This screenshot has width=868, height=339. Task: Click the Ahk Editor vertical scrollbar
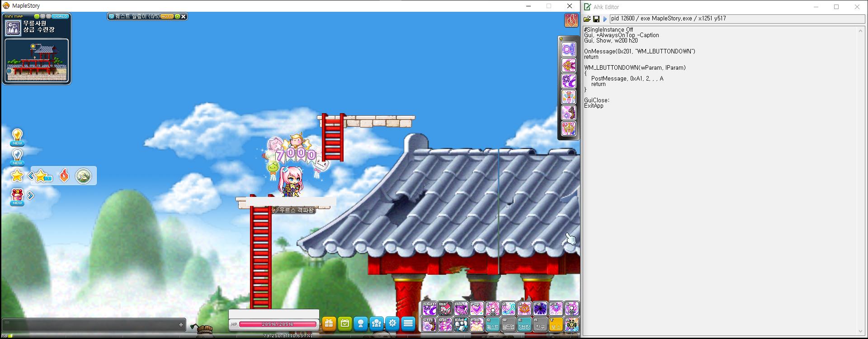[x=861, y=181]
